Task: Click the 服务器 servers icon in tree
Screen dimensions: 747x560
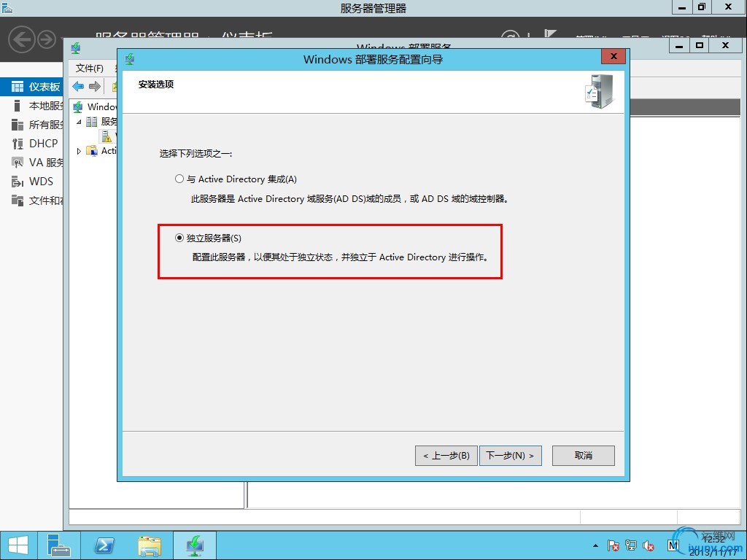Action: pos(91,122)
